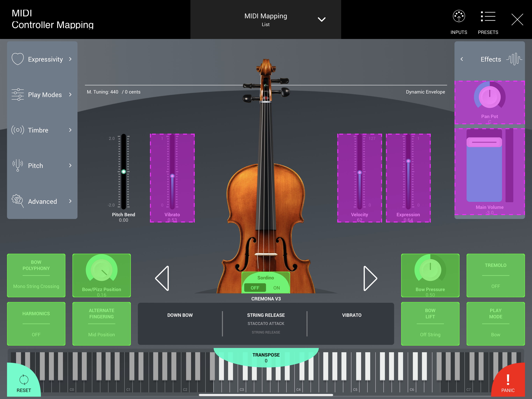The width and height of the screenshot is (532, 399).
Task: Switch Sordino to OFF
Action: tap(255, 288)
